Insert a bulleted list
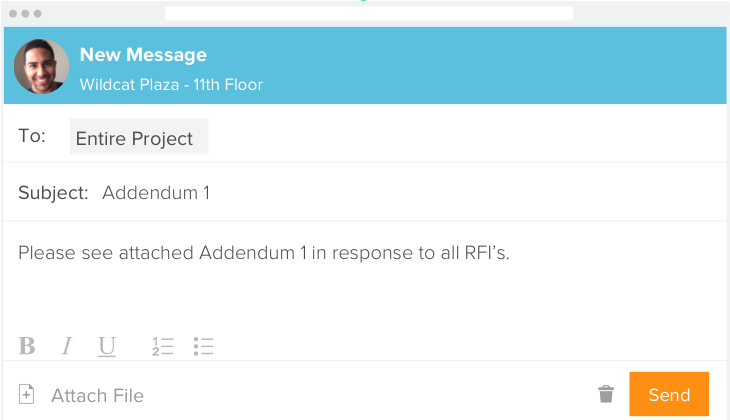Viewport: 730px width, 420px height. click(204, 346)
